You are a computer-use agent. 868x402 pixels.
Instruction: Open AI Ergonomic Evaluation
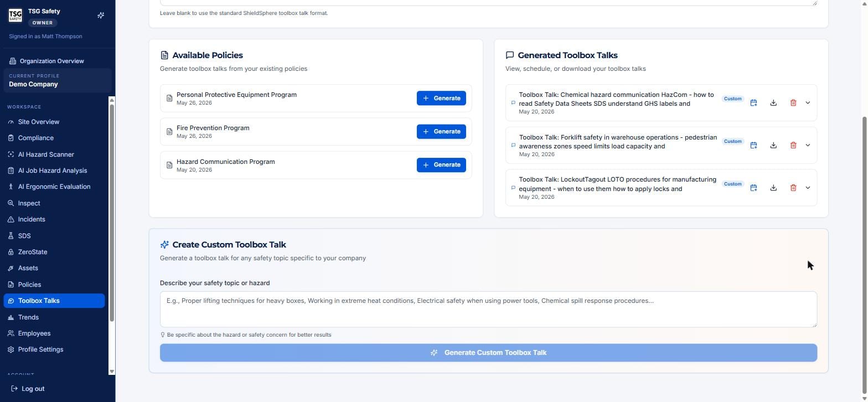54,187
